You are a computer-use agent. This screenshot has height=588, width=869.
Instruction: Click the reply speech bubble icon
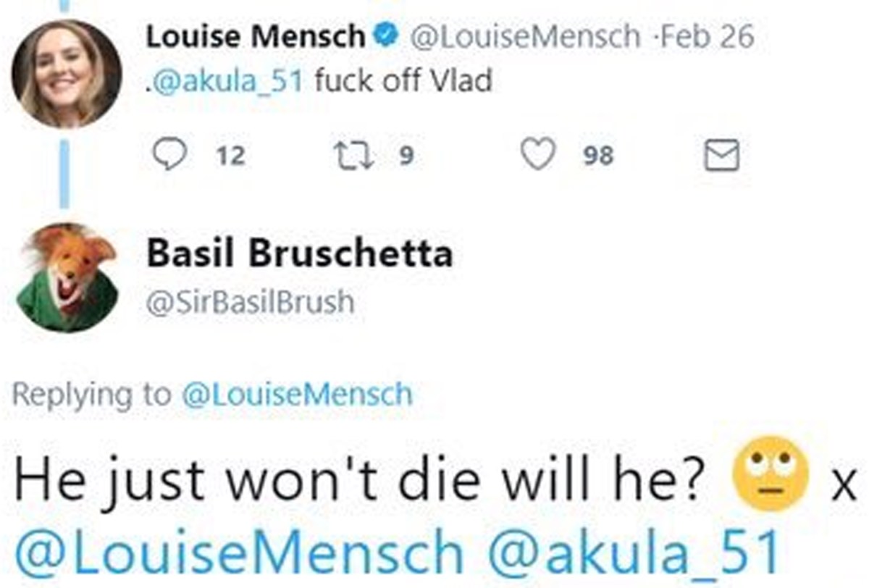(169, 155)
